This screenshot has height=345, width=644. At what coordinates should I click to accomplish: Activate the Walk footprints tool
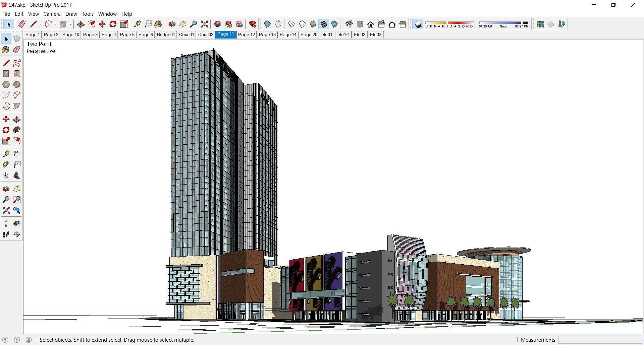[6, 234]
